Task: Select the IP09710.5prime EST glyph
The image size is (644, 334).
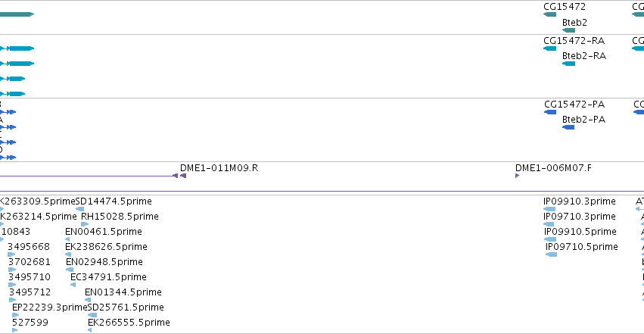Action: 551,254
